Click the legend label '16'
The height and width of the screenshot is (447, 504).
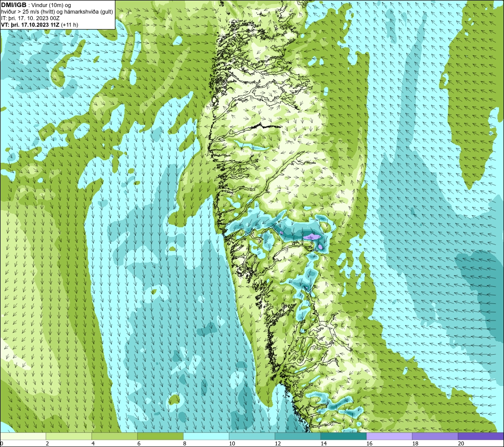point(369,443)
